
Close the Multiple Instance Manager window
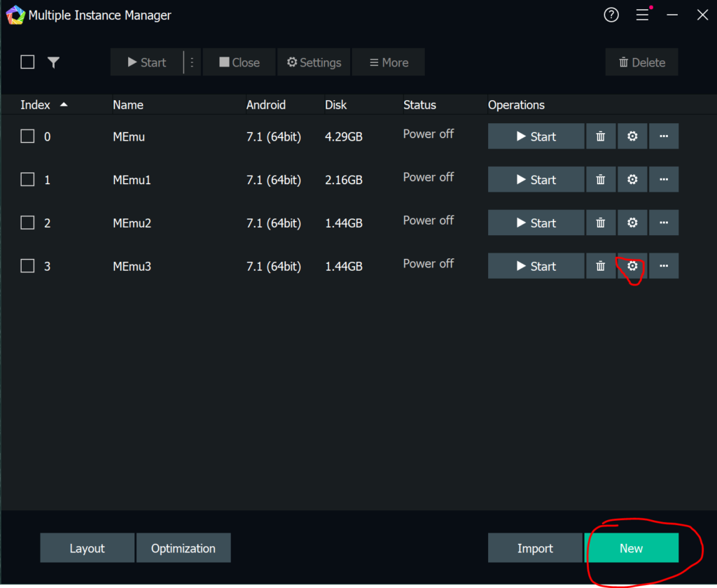(702, 15)
